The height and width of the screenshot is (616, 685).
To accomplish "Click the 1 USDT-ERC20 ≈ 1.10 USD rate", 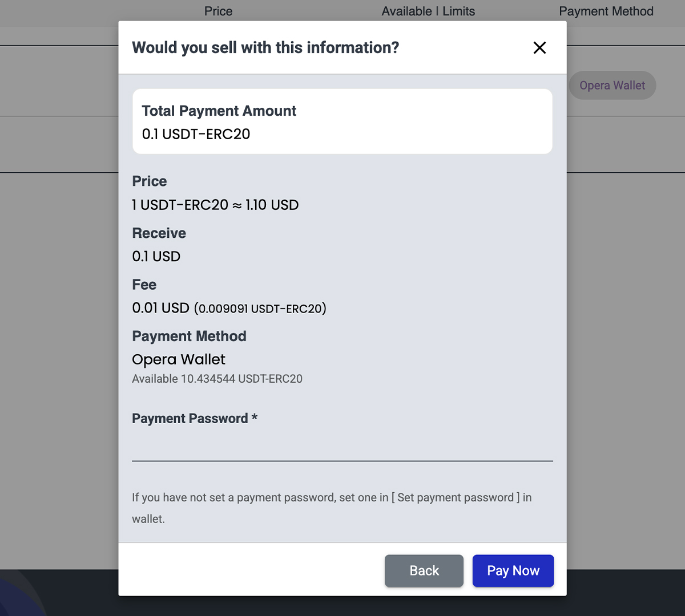I will coord(215,205).
